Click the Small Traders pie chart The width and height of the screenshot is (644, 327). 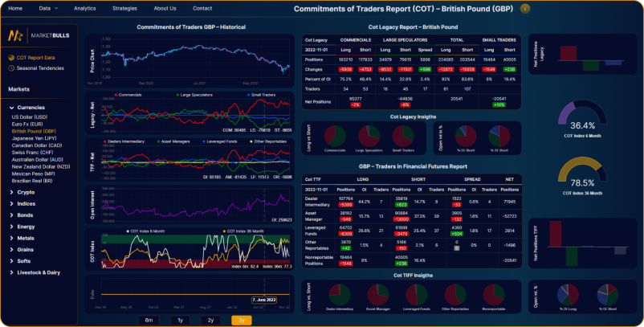(x=403, y=137)
